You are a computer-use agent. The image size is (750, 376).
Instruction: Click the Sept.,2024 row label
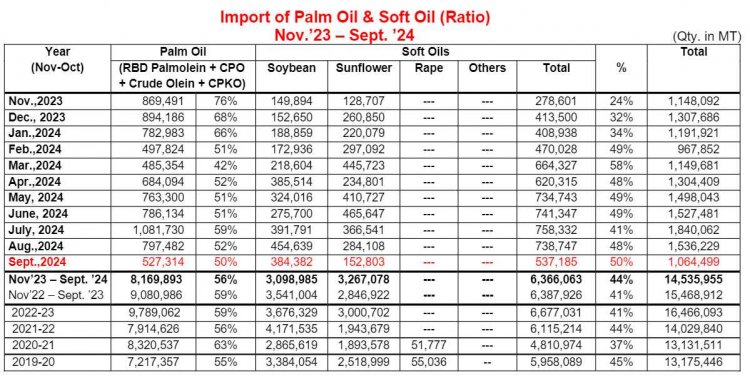pyautogui.click(x=37, y=262)
